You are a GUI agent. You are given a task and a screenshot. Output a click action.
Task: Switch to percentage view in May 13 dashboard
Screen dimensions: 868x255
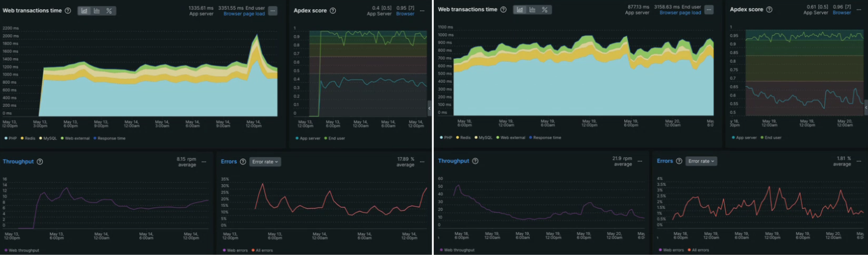[109, 11]
